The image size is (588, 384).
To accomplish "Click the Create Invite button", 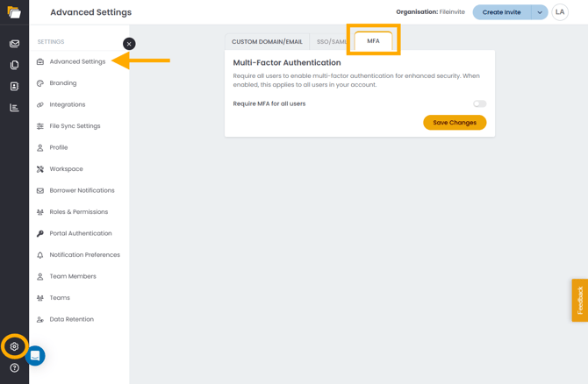I will tap(501, 12).
